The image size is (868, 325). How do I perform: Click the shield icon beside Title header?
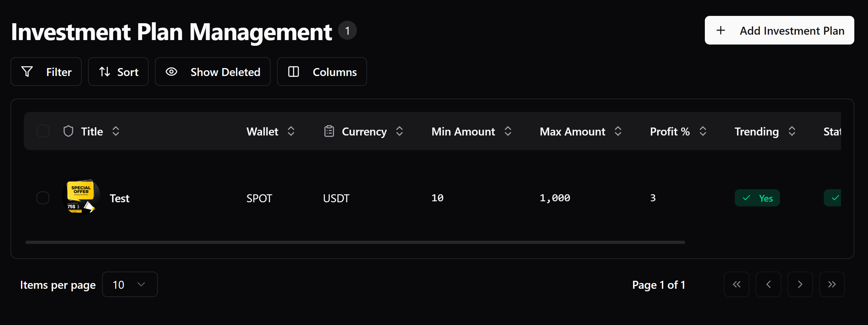pos(68,131)
